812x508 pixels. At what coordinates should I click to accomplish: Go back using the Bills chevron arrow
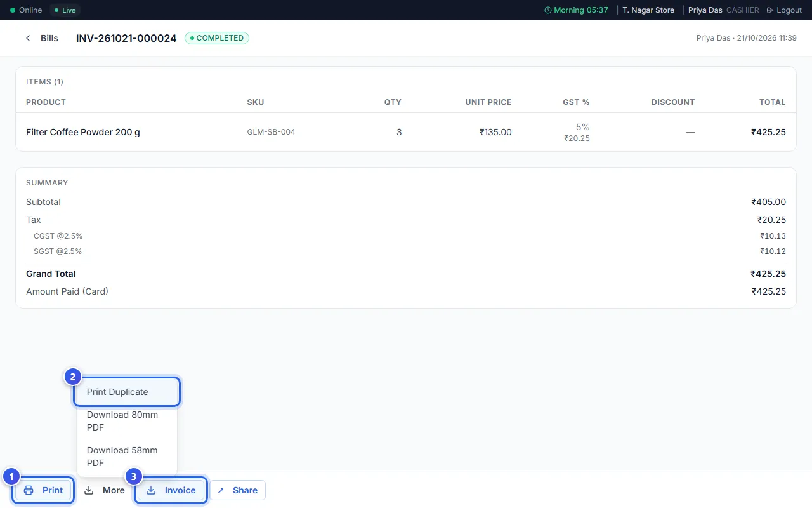click(x=28, y=38)
